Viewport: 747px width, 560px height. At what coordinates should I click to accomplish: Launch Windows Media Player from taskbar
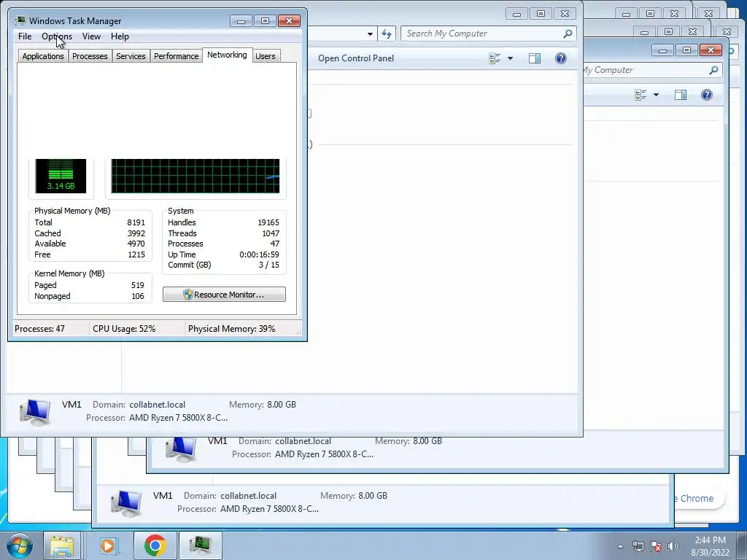pos(109,545)
